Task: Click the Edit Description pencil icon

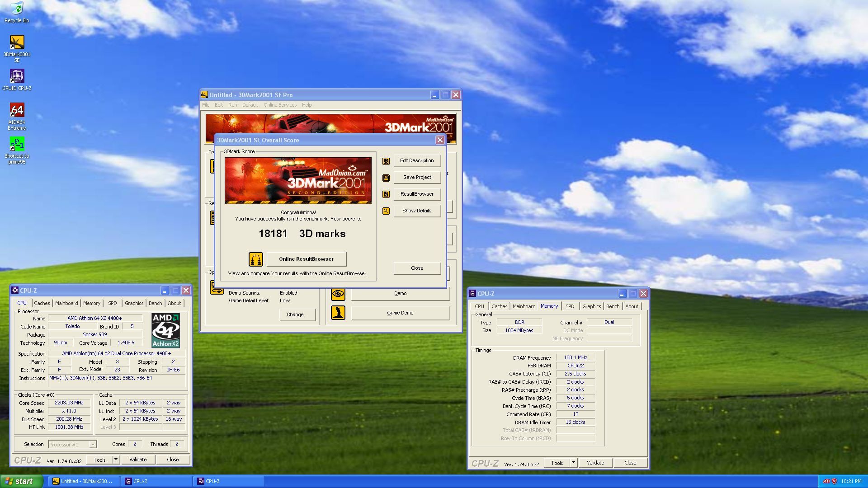Action: click(x=386, y=161)
